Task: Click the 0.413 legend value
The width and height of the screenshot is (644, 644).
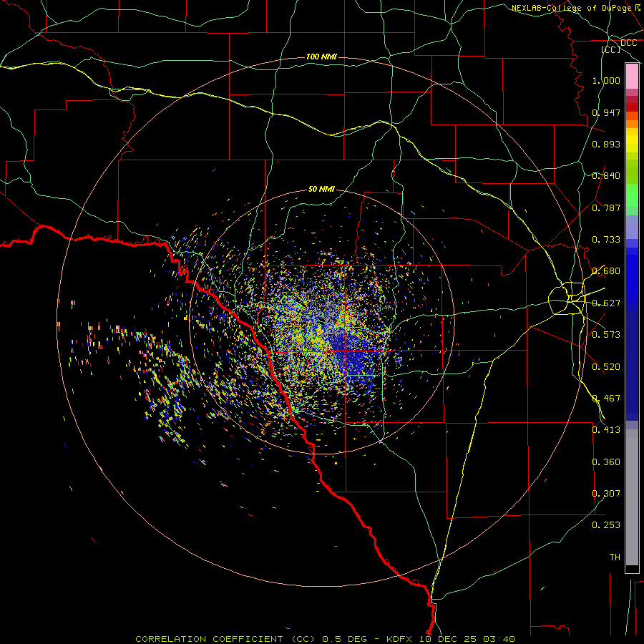Action: click(x=606, y=429)
